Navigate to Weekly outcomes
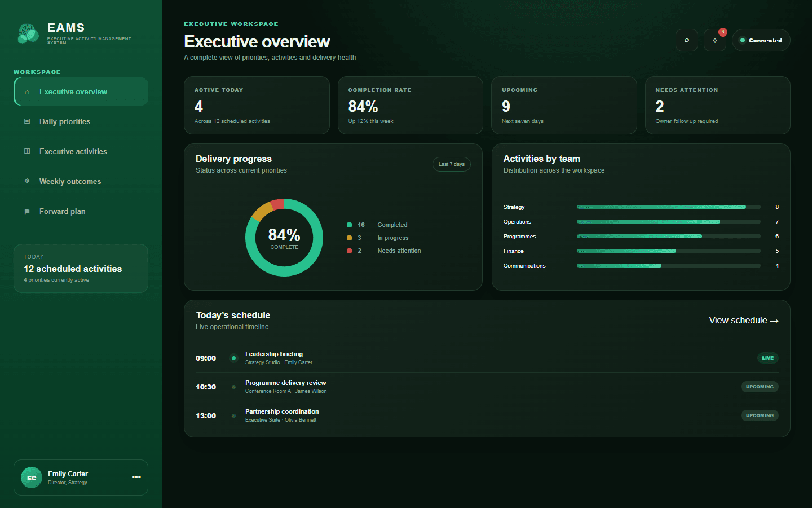The height and width of the screenshot is (508, 812). tap(81, 181)
